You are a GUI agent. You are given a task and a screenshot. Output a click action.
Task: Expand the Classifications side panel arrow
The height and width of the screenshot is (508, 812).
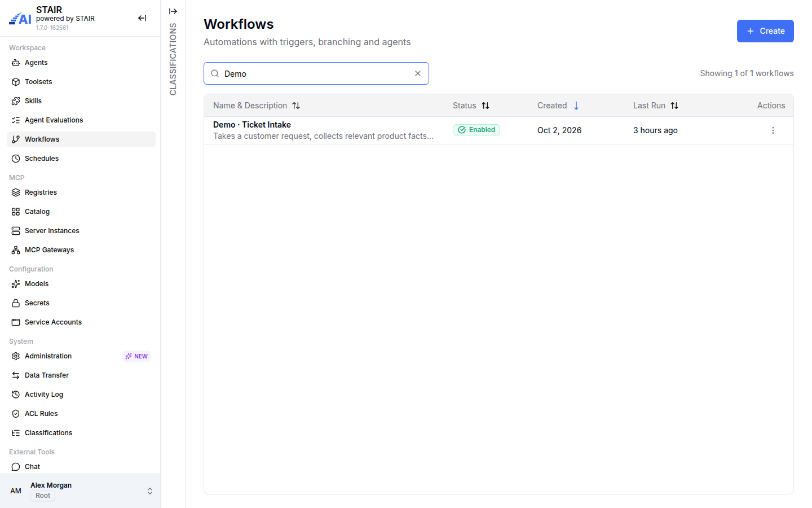tap(173, 11)
